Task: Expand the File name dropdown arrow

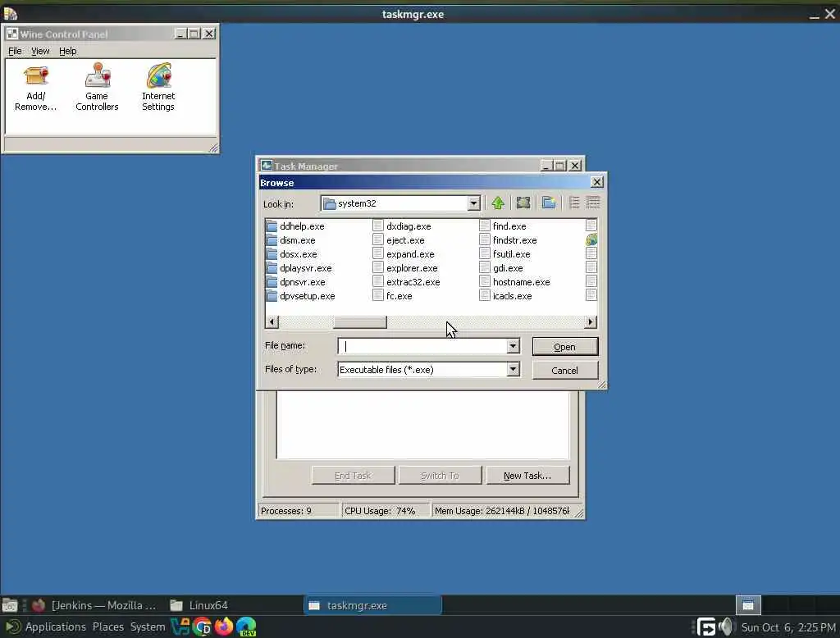Action: click(x=513, y=346)
